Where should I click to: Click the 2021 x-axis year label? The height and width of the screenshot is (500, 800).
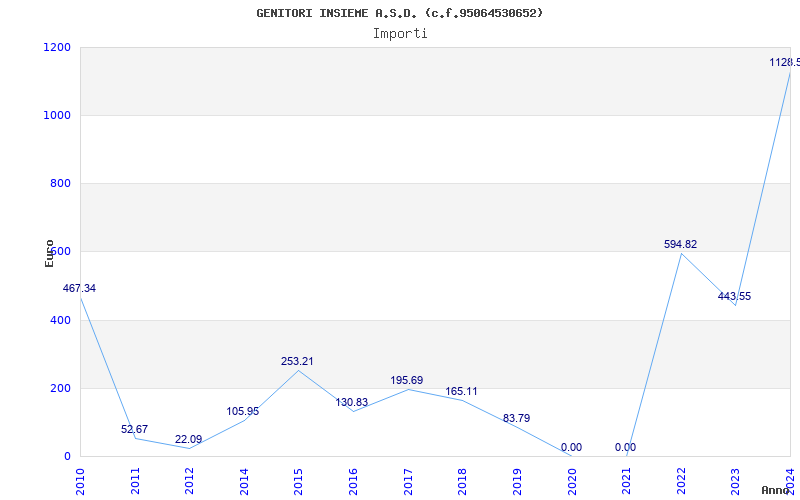[x=627, y=482]
